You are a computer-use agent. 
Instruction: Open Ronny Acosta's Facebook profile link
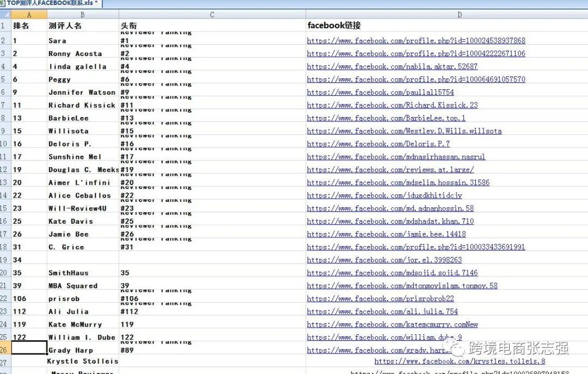click(x=416, y=53)
